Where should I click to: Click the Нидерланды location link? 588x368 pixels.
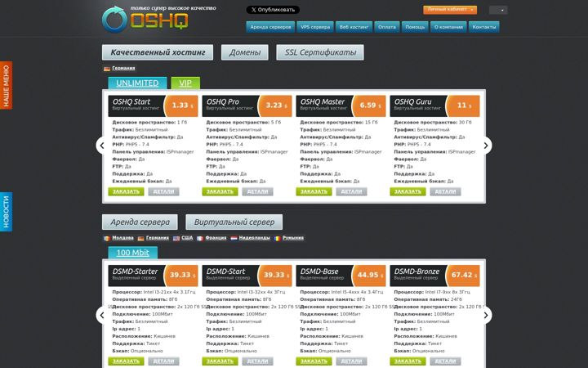pyautogui.click(x=254, y=238)
